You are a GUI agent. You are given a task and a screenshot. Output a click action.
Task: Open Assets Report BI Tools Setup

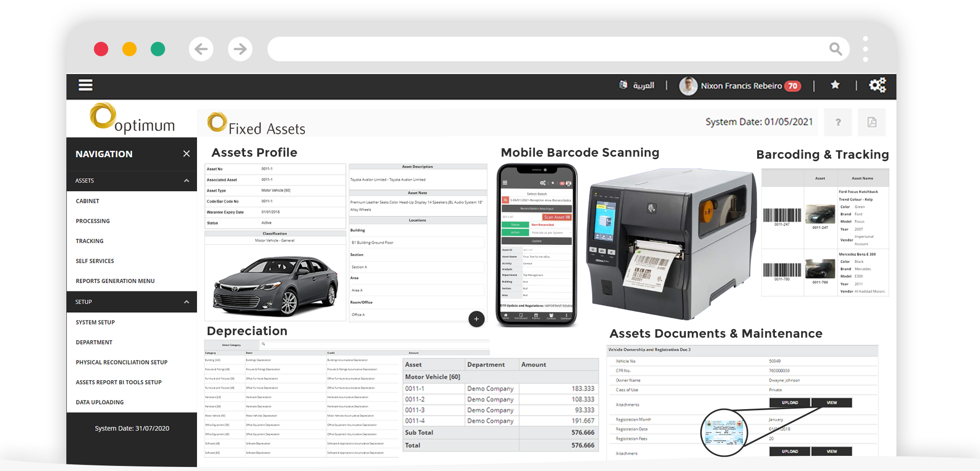119,382
